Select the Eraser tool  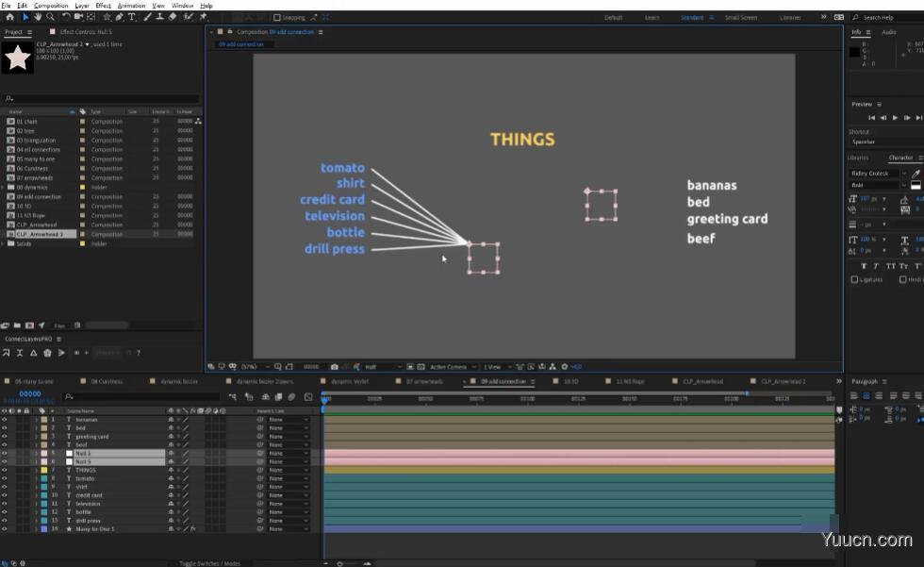click(x=173, y=17)
